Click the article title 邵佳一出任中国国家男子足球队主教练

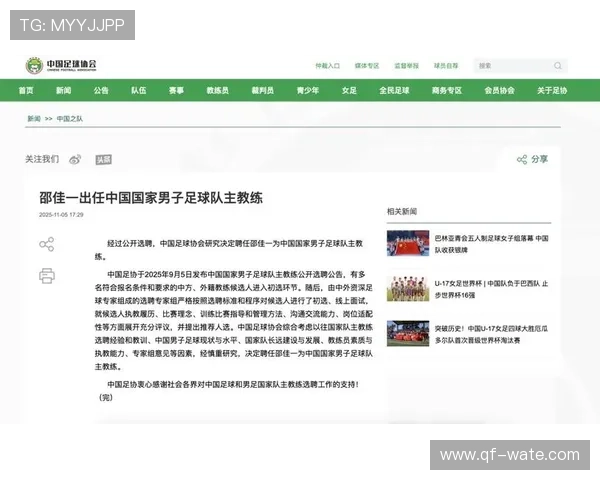151,198
